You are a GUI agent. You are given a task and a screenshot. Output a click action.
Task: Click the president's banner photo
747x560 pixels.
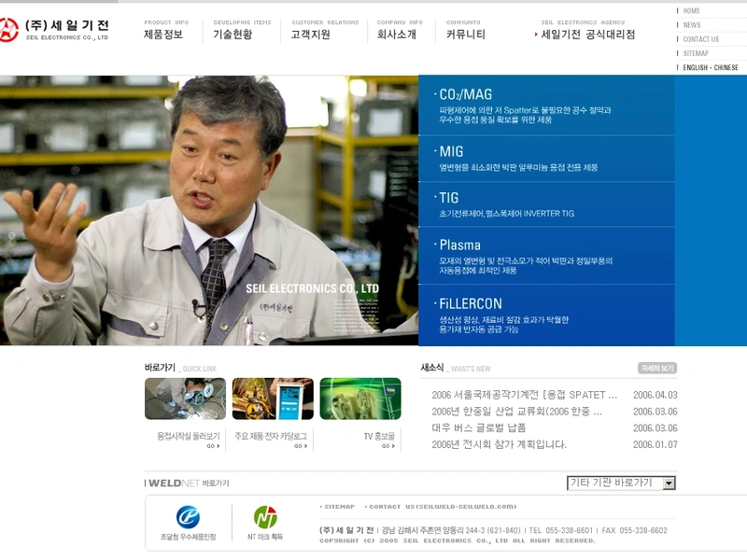(208, 210)
